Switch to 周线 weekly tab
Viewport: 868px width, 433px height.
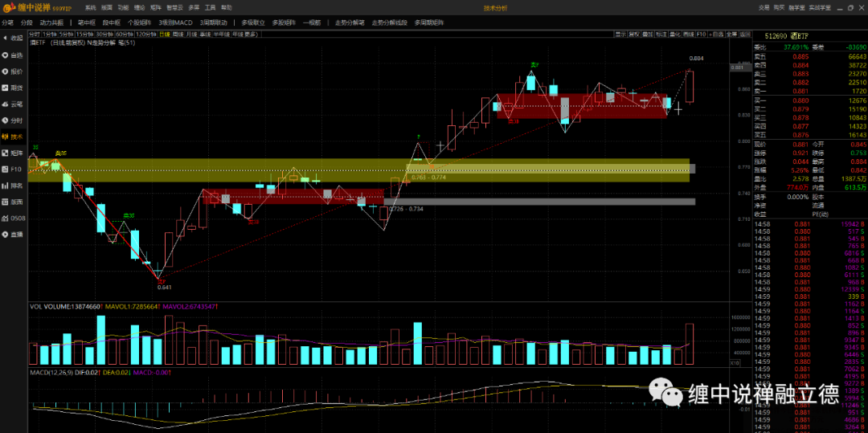point(178,35)
